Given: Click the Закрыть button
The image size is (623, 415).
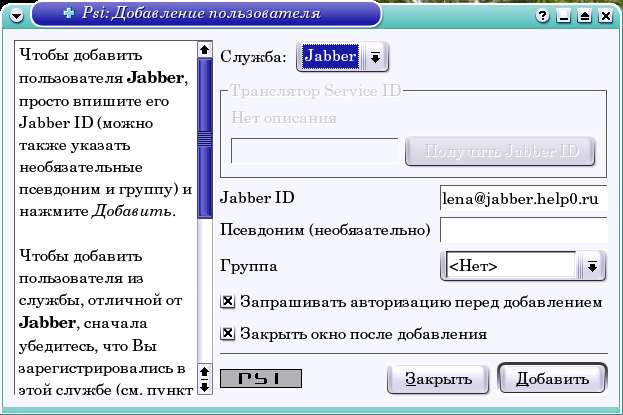Looking at the screenshot, I should 438,379.
